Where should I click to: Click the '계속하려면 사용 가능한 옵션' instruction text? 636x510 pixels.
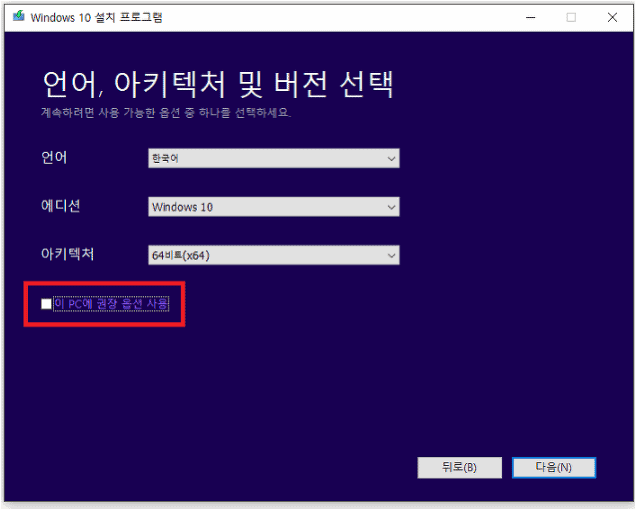tap(166, 112)
